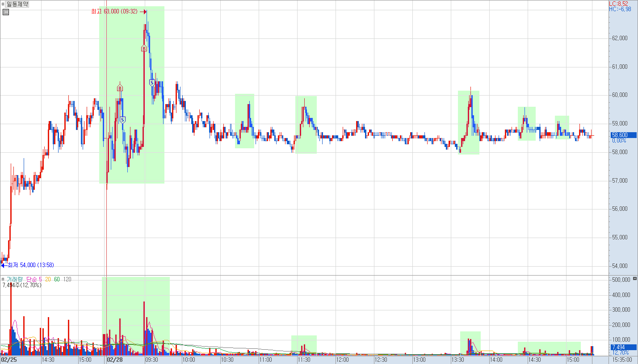The image size is (638, 364).
Task: Click the 60,000 price axis label
Action: point(620,95)
